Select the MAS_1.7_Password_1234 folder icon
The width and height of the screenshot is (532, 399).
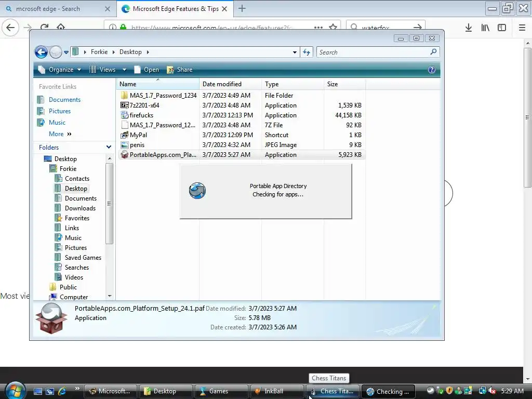125,96
